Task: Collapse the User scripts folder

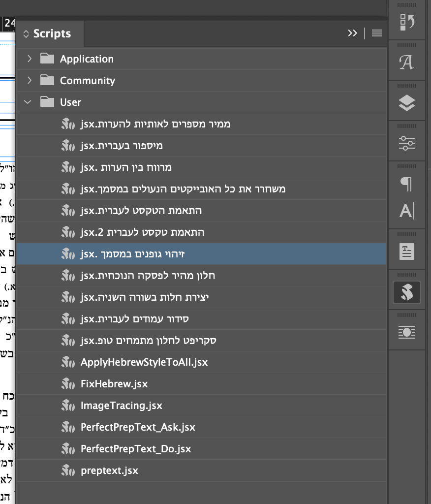Action: point(28,102)
